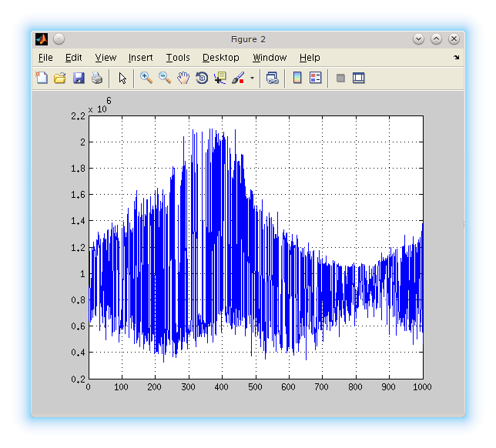The width and height of the screenshot is (496, 448).
Task: Save the figure with the floppy disk icon
Action: (79, 78)
